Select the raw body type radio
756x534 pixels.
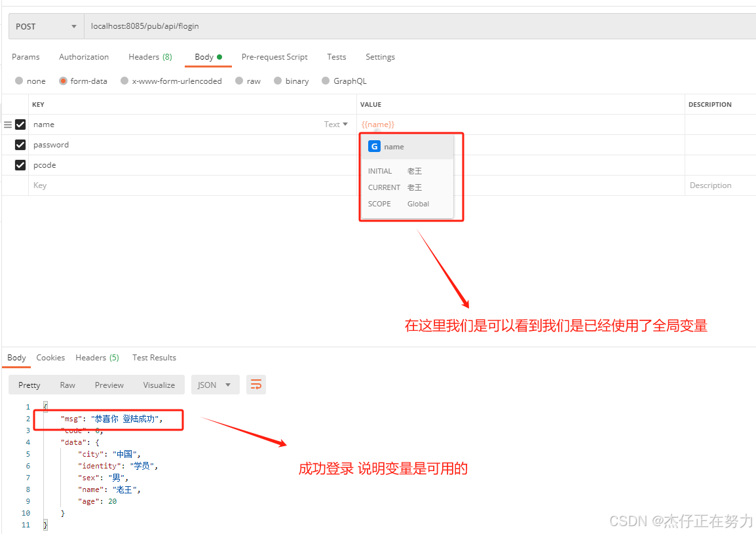pyautogui.click(x=239, y=81)
